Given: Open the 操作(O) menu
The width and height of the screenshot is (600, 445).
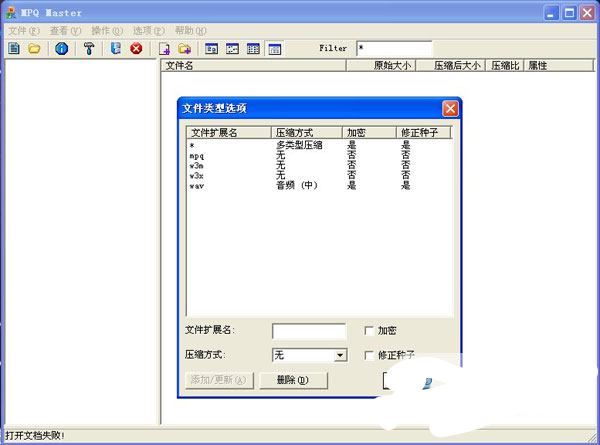Looking at the screenshot, I should pyautogui.click(x=107, y=31).
